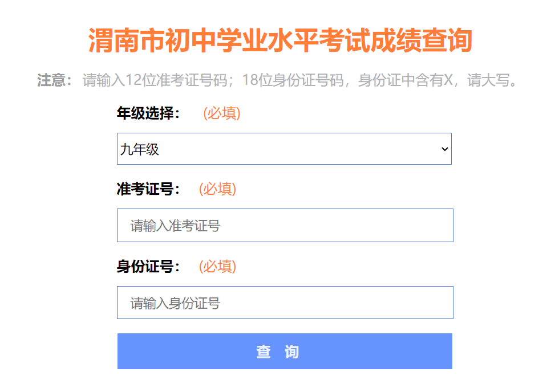Click the (必填) marker beside 准考证号

[217, 189]
